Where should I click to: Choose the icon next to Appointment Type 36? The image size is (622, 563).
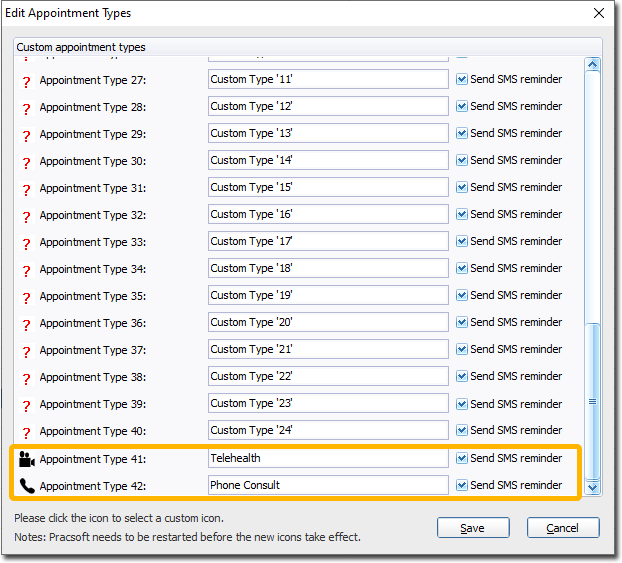point(26,324)
